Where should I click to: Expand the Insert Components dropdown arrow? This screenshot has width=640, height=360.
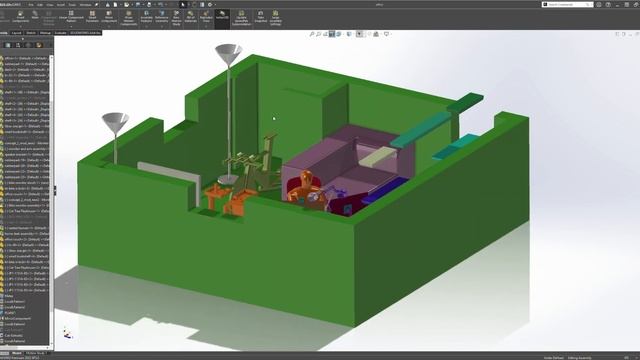click(20, 26)
